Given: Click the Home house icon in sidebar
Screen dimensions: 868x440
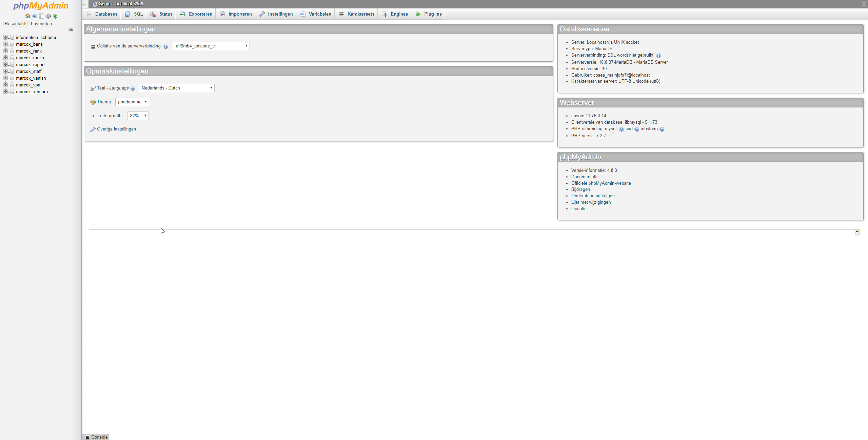Looking at the screenshot, I should point(28,16).
